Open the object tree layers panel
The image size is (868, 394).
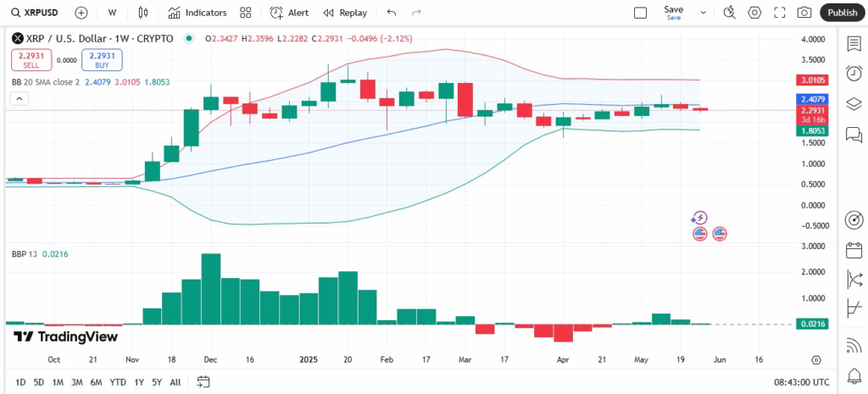tap(854, 103)
